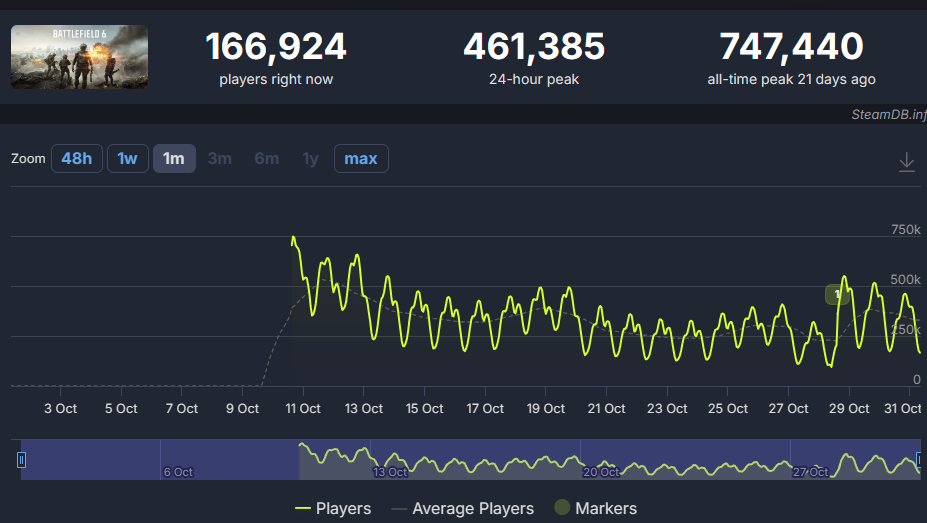Select the 1m zoom range
Viewport: 927px width, 523px height.
click(x=174, y=158)
